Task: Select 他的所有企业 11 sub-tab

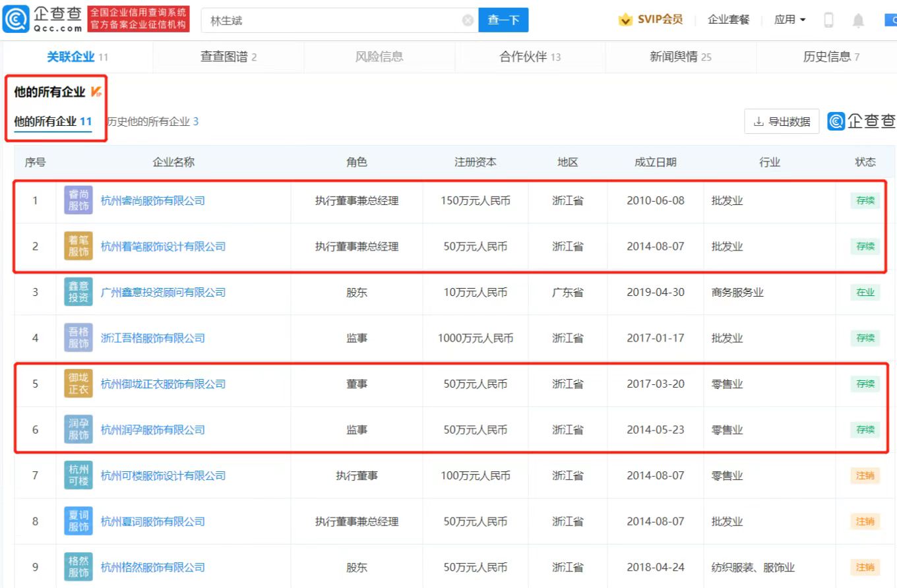Action: coord(53,121)
